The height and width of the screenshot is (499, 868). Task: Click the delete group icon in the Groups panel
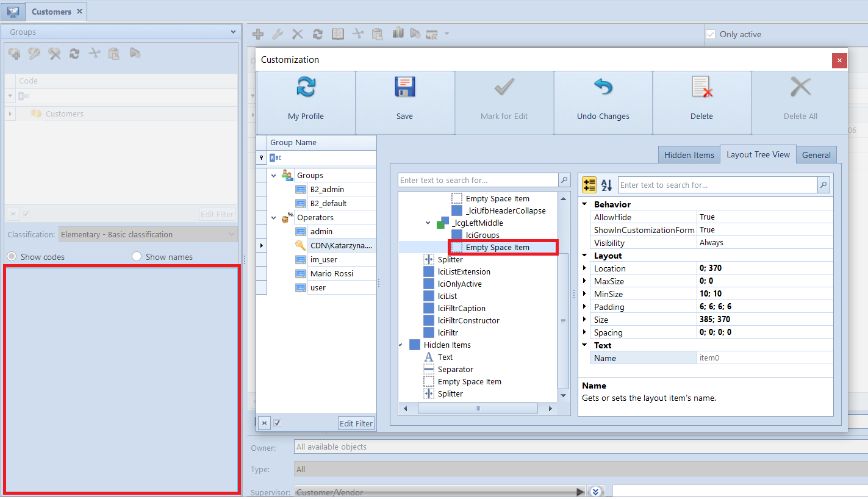pos(55,54)
